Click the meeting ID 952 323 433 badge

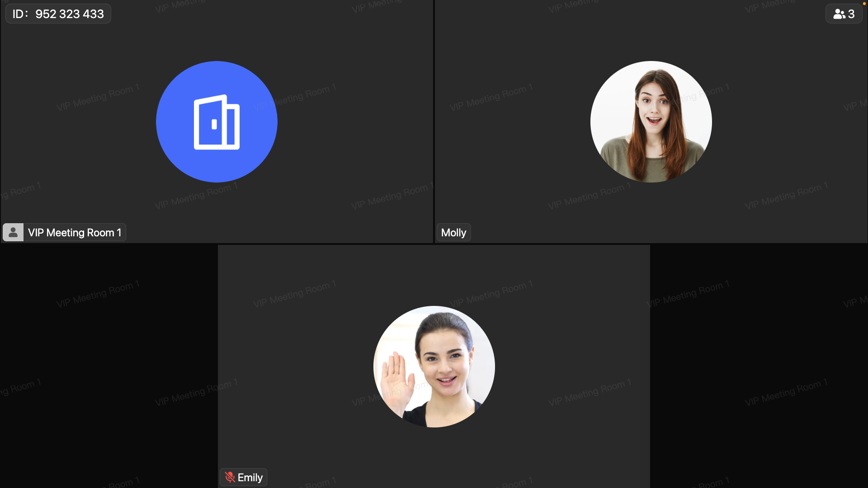click(58, 13)
